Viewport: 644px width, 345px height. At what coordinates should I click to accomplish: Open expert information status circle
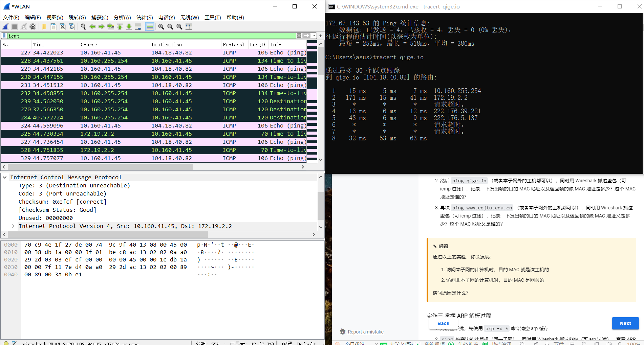point(6,343)
